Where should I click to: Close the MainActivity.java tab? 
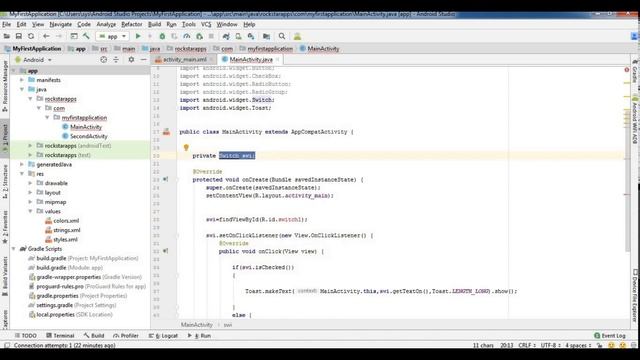278,60
